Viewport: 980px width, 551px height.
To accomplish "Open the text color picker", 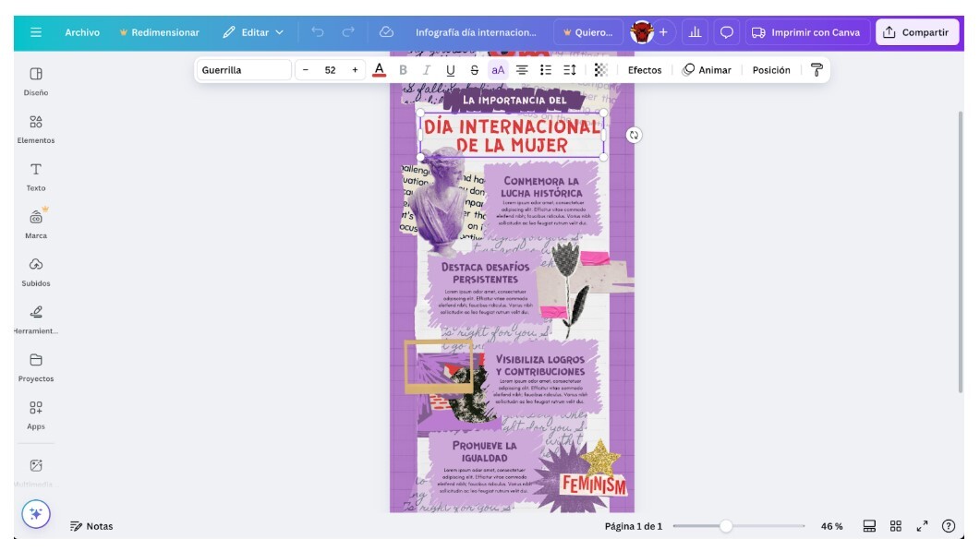I will pyautogui.click(x=379, y=70).
